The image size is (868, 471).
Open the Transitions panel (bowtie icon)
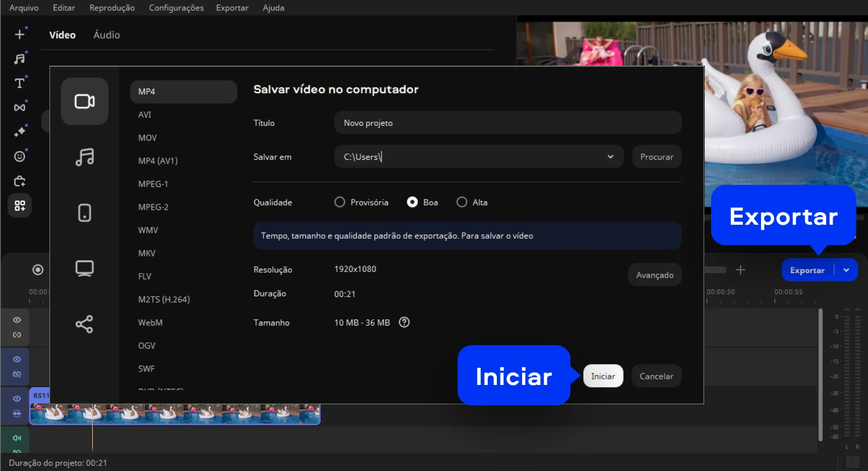(x=19, y=108)
